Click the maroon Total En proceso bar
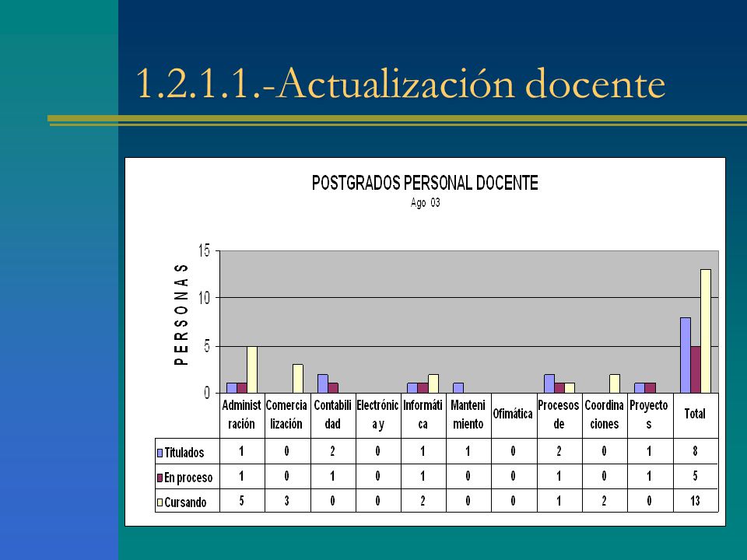This screenshot has height=560, width=747. tap(696, 369)
